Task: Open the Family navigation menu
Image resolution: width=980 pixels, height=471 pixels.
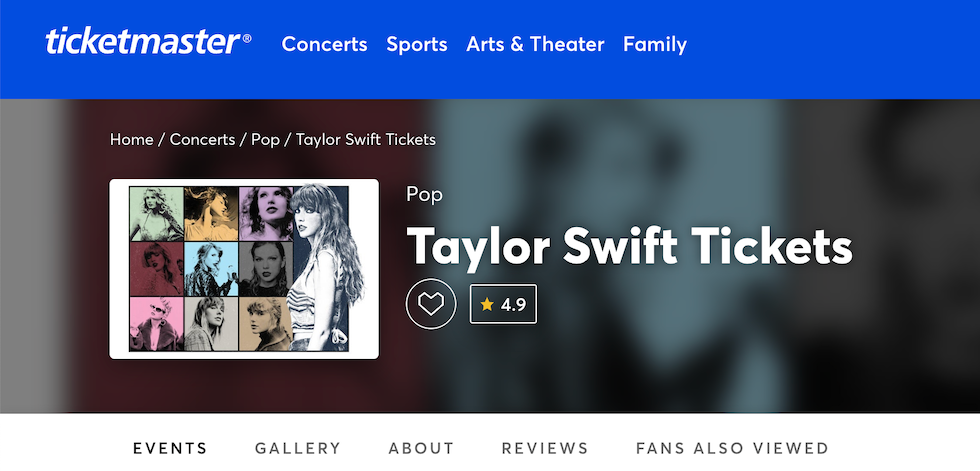Action: point(654,44)
